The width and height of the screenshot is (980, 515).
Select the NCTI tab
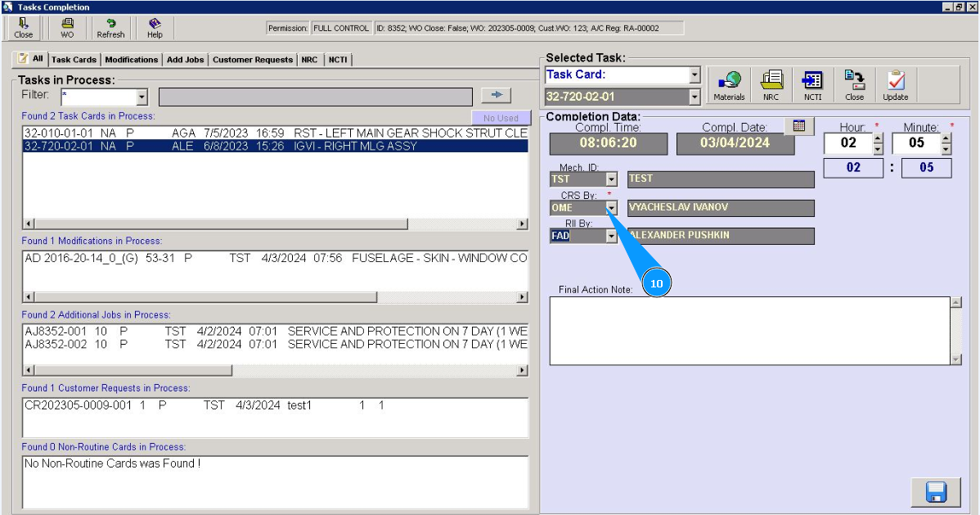tap(338, 60)
